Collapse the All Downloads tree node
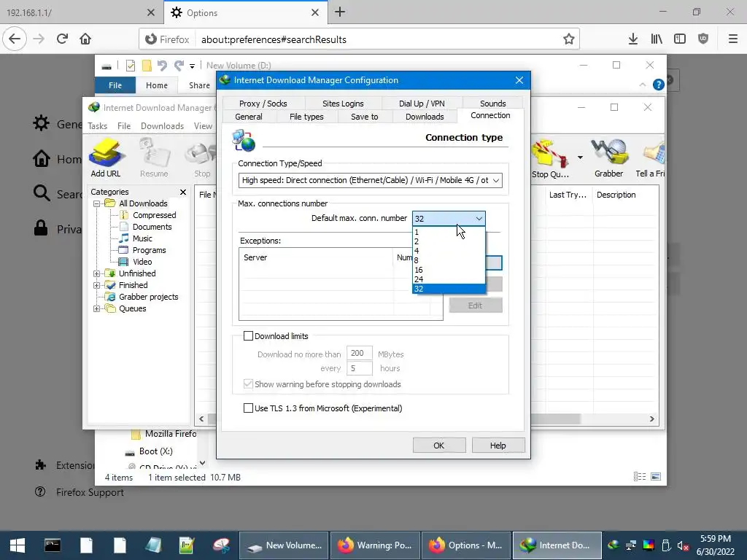 click(x=97, y=203)
